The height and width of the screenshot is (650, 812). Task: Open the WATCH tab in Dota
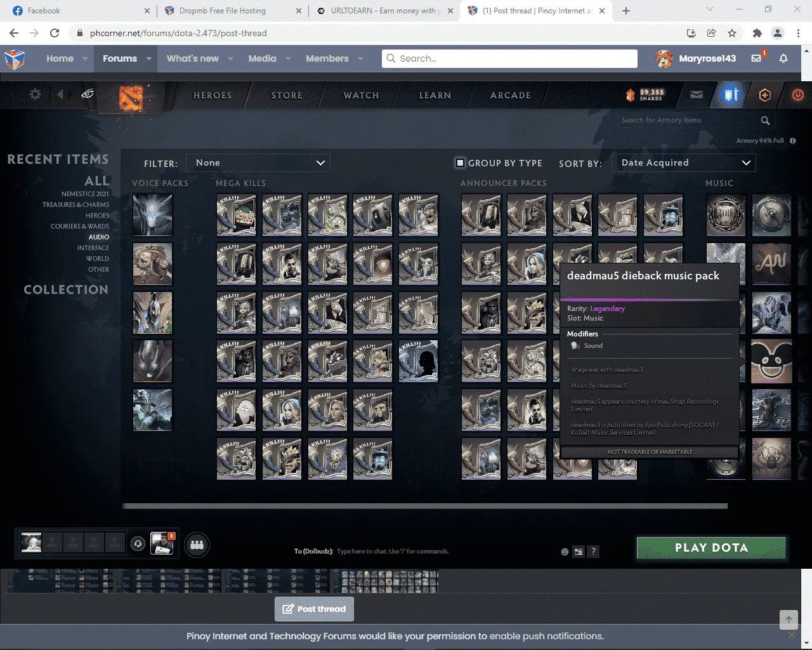click(362, 95)
